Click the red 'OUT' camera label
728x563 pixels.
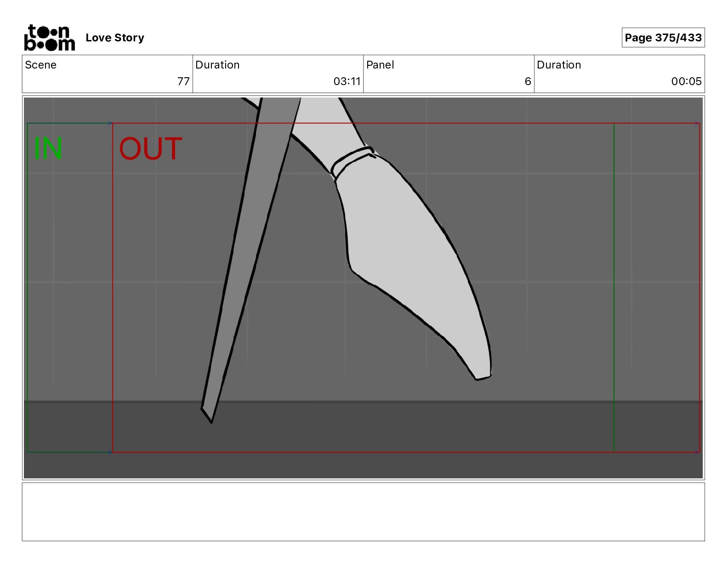point(151,149)
